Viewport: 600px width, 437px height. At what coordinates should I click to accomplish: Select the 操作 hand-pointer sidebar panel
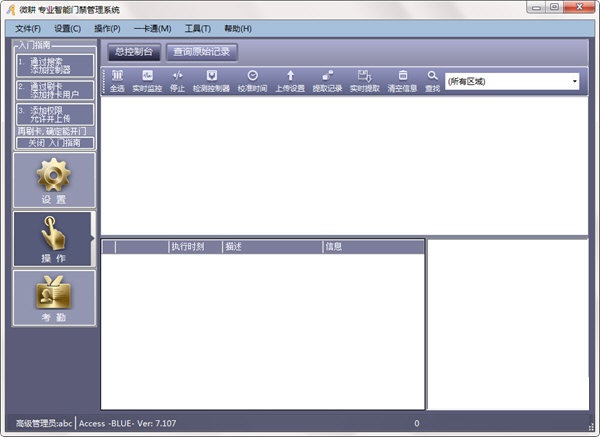click(x=53, y=239)
